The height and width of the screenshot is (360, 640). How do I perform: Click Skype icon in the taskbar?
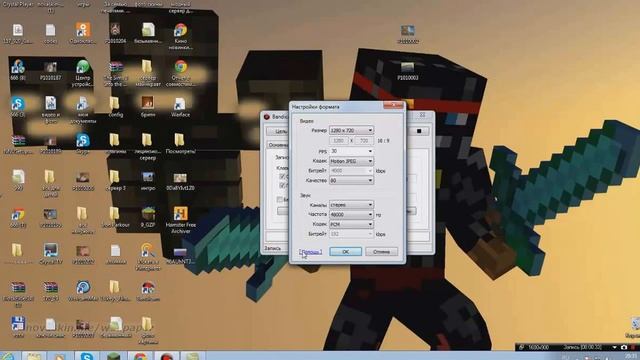[87, 356]
